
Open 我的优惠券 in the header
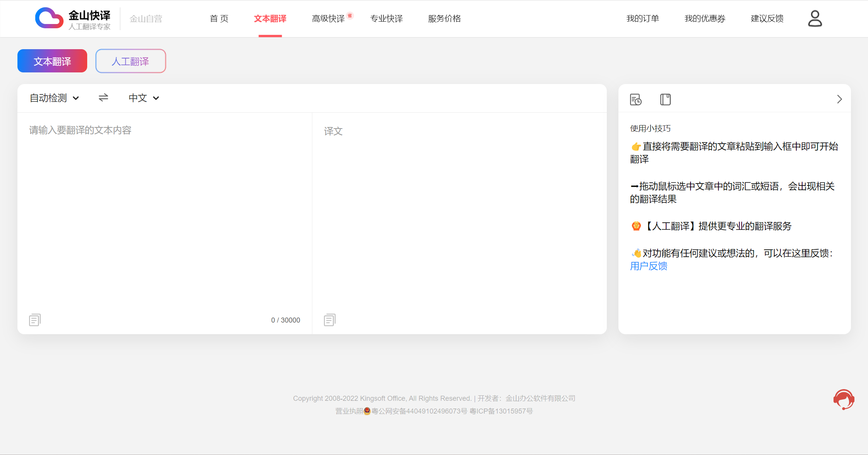[705, 19]
